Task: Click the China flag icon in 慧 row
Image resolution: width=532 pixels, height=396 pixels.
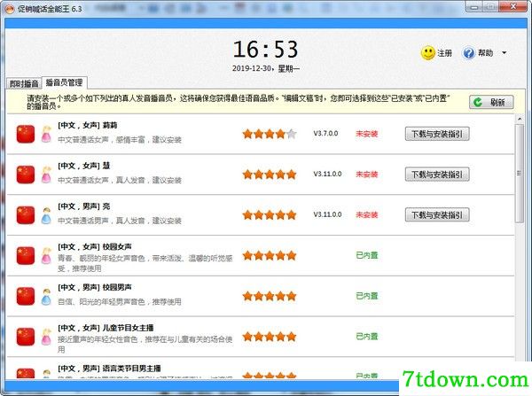Action: point(26,175)
